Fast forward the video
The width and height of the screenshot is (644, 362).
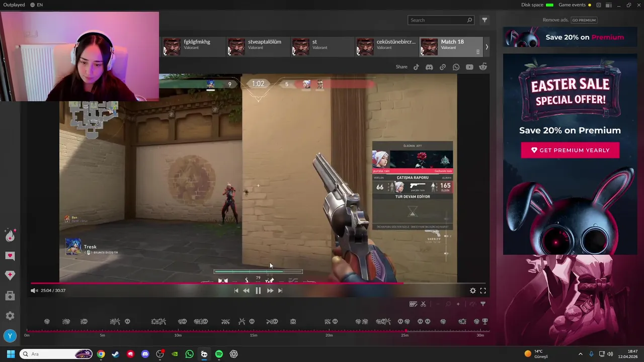coord(270,291)
